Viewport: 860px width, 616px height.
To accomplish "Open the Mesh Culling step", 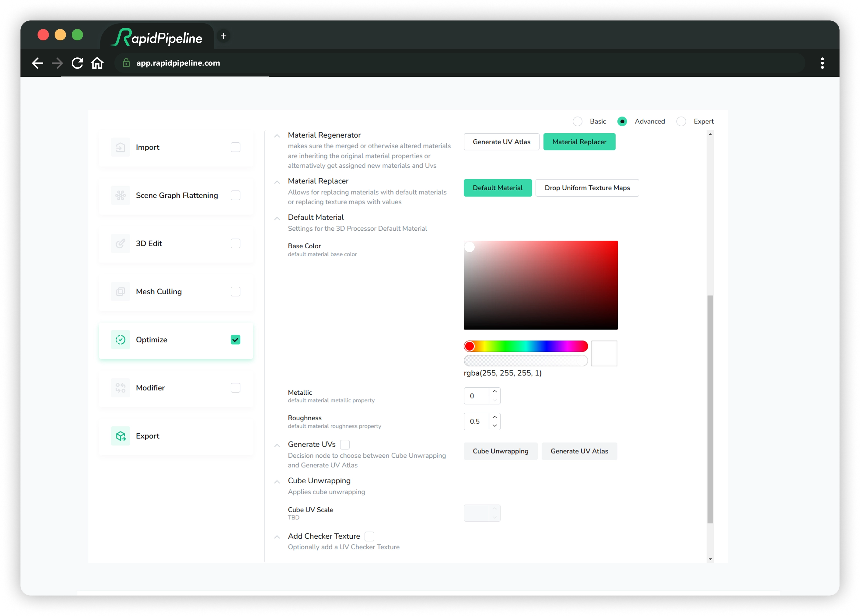I will click(x=175, y=292).
